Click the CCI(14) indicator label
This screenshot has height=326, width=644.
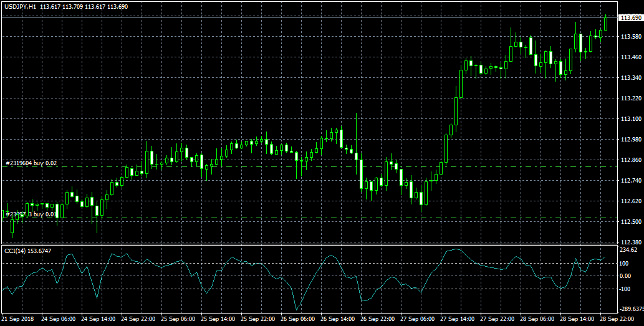[16, 251]
